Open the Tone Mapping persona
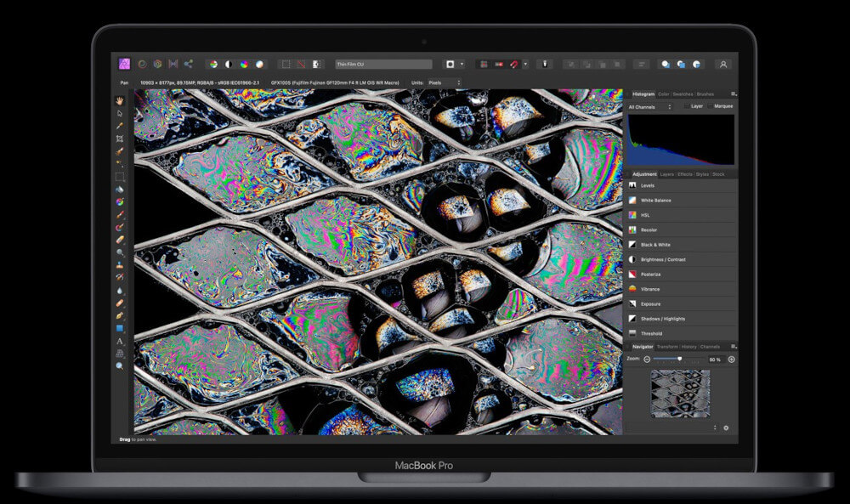Image resolution: width=850 pixels, height=504 pixels. tap(173, 64)
